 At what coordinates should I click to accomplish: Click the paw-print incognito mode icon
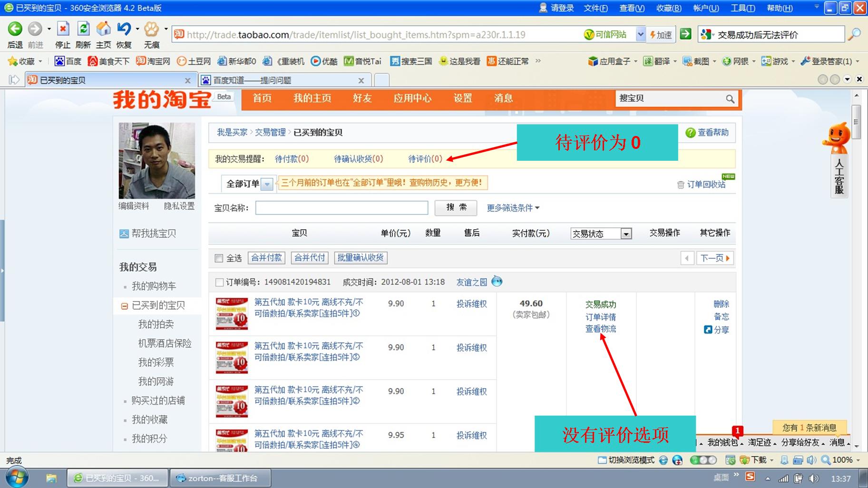(151, 29)
